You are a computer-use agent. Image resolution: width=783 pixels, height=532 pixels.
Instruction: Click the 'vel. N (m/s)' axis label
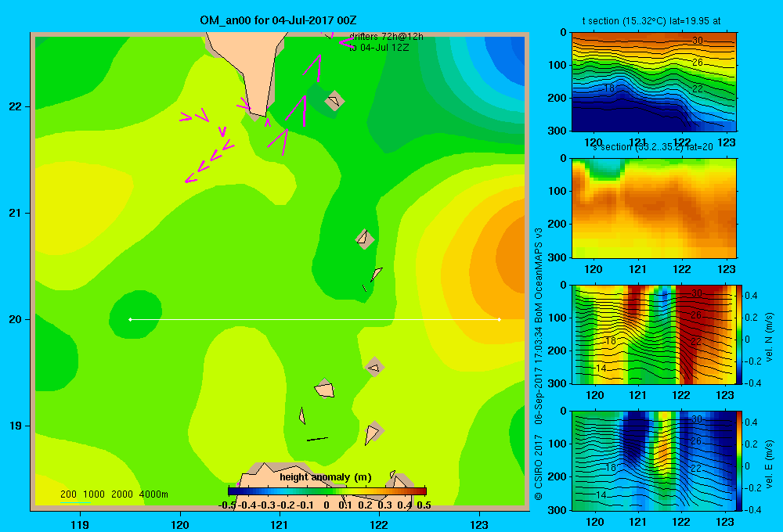point(769,337)
